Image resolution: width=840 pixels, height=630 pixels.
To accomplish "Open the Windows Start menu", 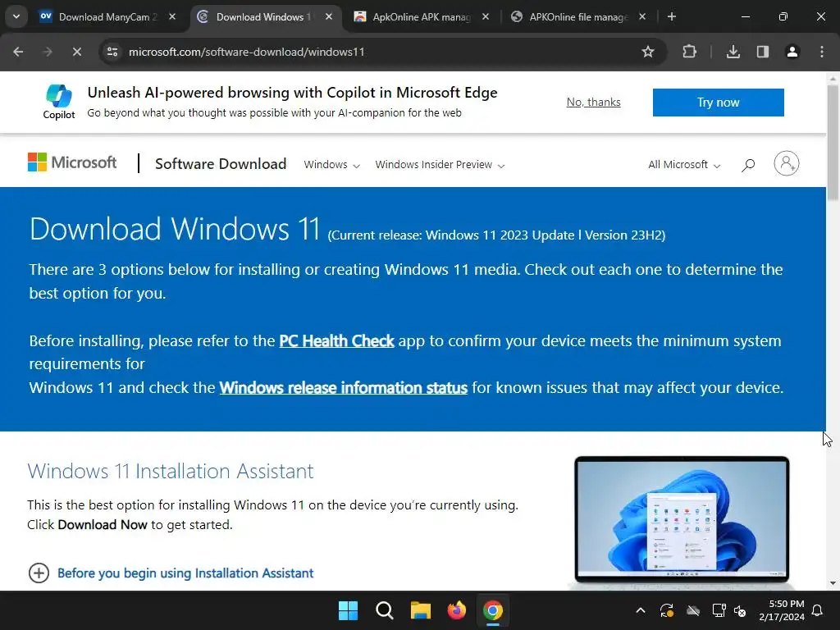I will pyautogui.click(x=348, y=610).
